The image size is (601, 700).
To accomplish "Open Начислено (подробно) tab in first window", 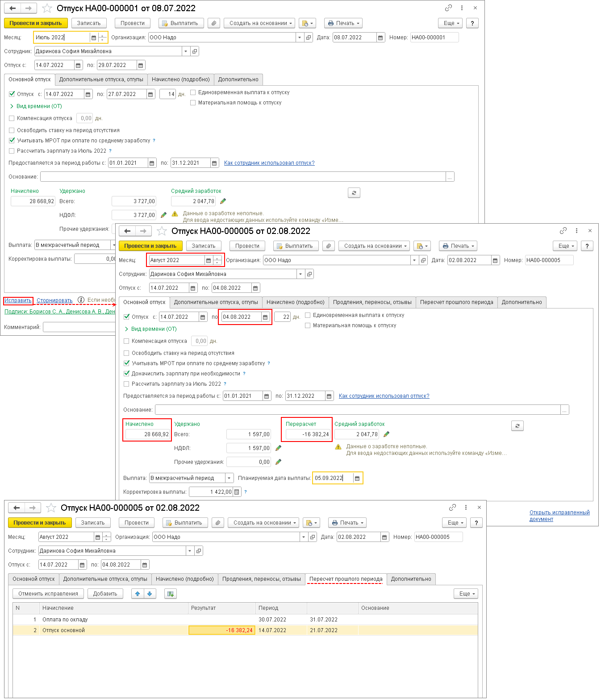I will coord(180,79).
